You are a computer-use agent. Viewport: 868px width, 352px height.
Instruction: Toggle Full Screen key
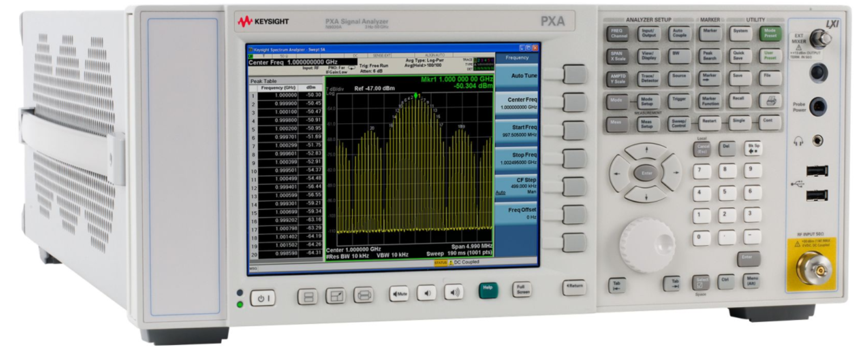[521, 290]
